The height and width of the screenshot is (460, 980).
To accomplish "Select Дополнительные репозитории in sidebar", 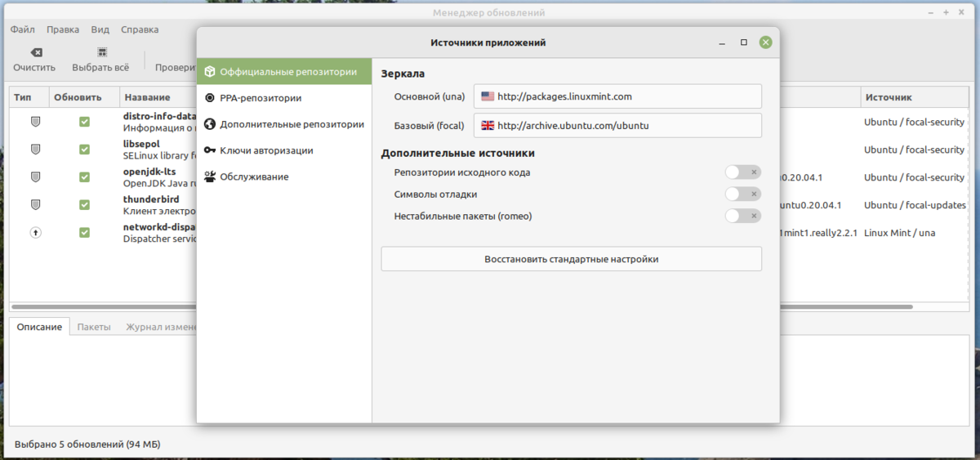I will tap(284, 124).
